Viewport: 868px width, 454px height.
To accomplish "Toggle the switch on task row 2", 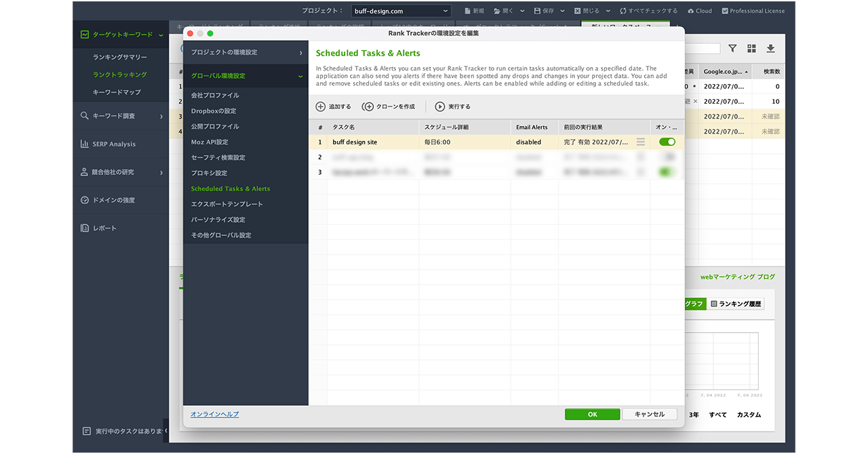I will pos(667,157).
